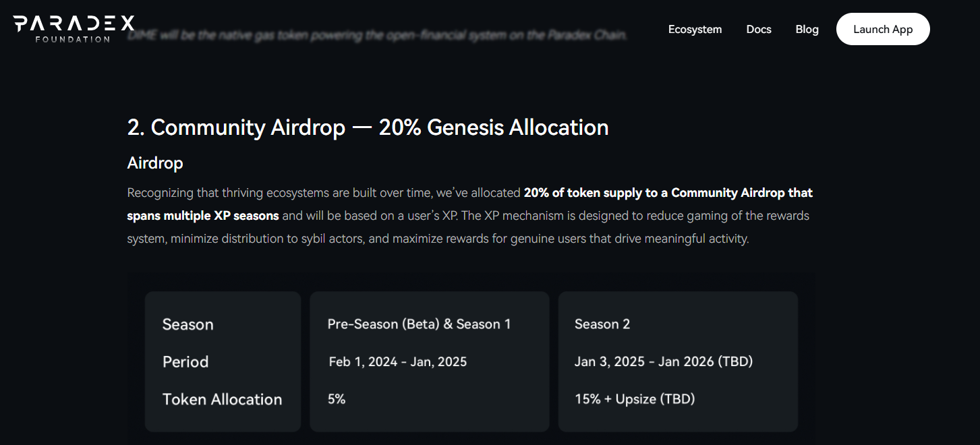Select the Community Airdrop heading
Image resolution: width=980 pixels, height=445 pixels.
pyautogui.click(x=368, y=127)
